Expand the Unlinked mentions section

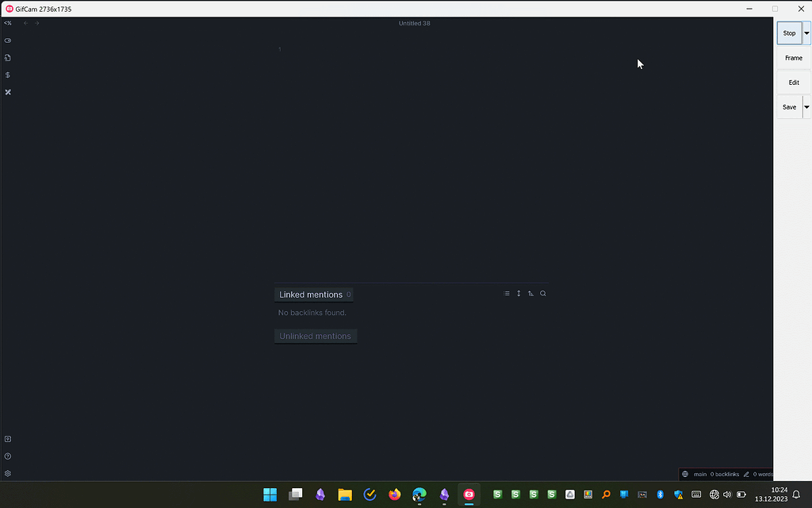pyautogui.click(x=315, y=337)
